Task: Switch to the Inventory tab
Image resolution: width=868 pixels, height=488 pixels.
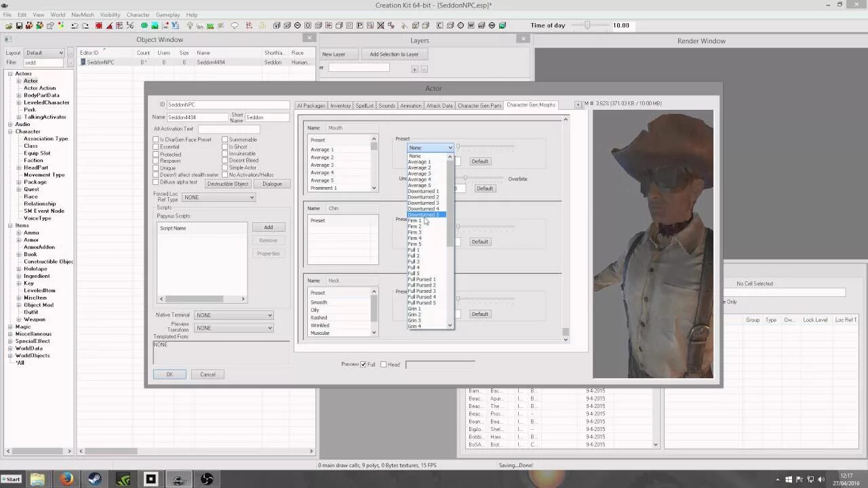Action: pos(340,106)
